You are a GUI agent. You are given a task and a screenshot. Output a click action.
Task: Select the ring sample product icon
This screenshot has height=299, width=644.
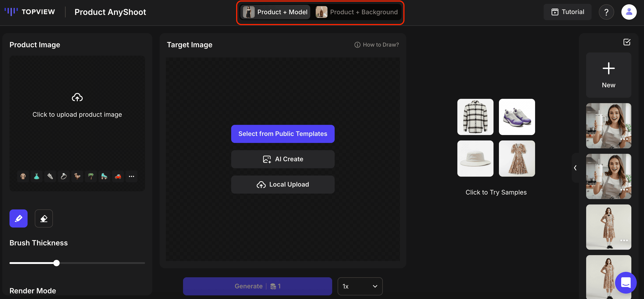64,176
